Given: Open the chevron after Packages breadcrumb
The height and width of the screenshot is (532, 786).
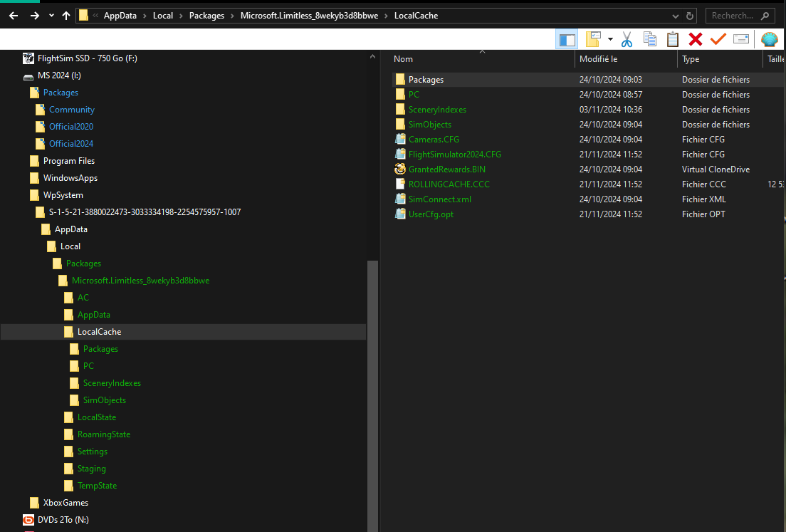Looking at the screenshot, I should [x=232, y=16].
